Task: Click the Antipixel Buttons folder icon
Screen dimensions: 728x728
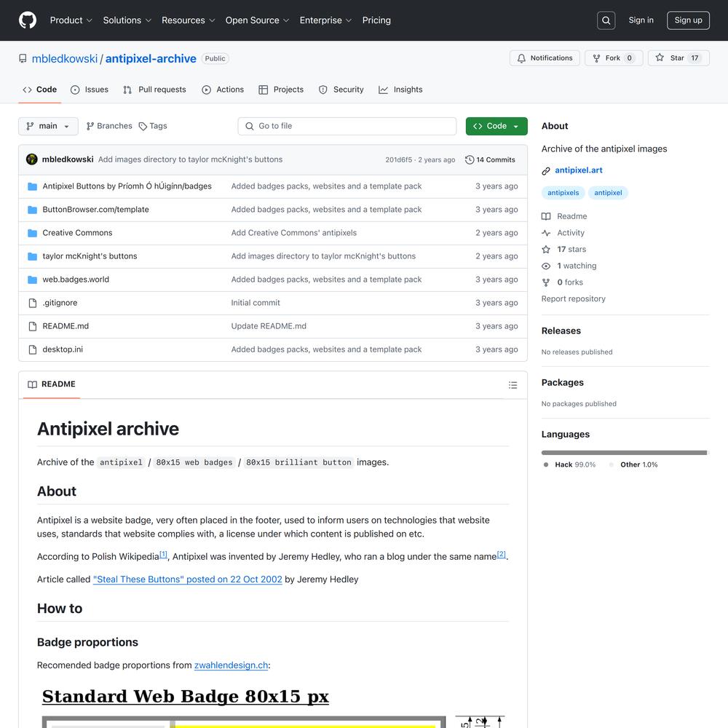Action: tap(33, 186)
